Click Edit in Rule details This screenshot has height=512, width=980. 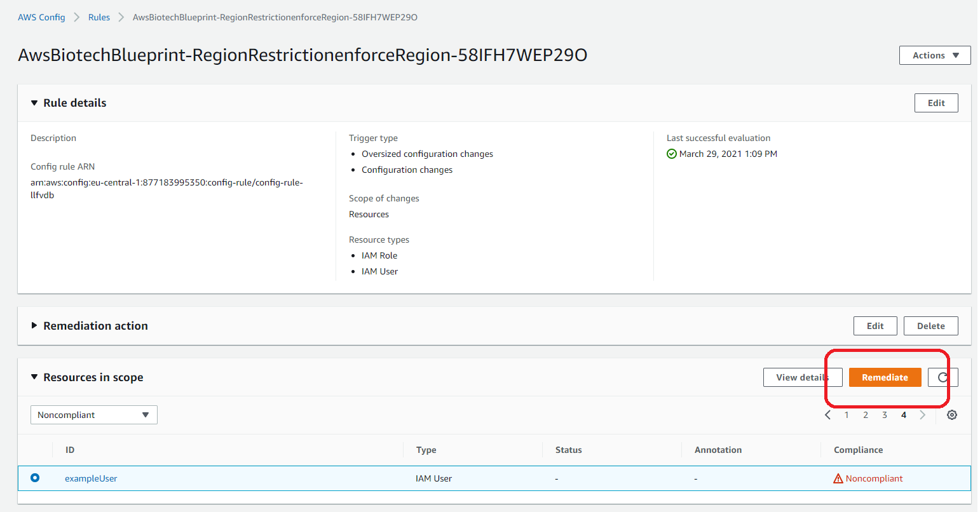[936, 103]
